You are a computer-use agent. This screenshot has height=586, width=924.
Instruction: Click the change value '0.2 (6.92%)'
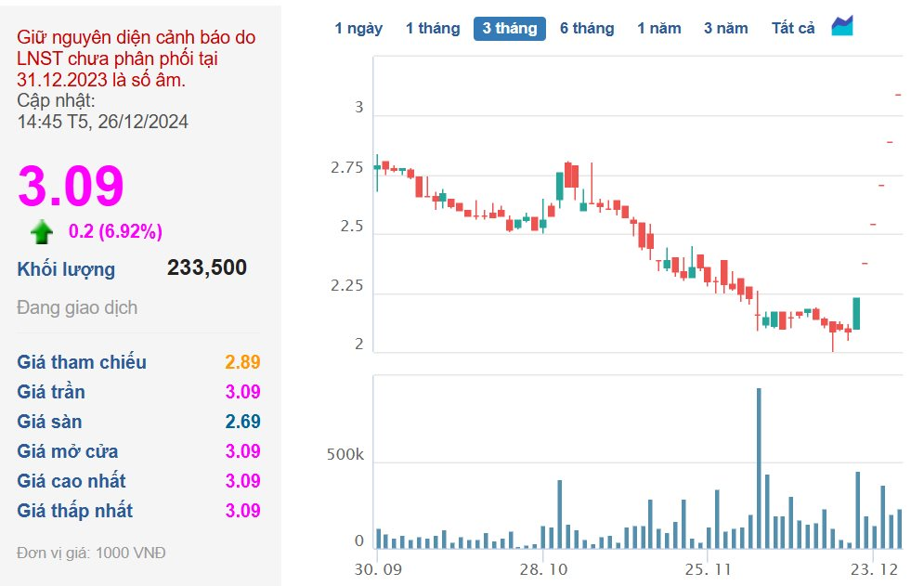point(115,231)
